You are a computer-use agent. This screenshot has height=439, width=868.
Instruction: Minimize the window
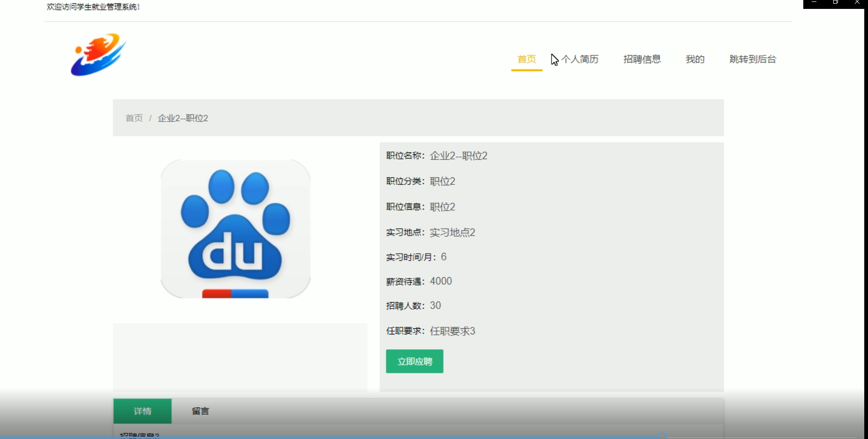[x=814, y=2]
